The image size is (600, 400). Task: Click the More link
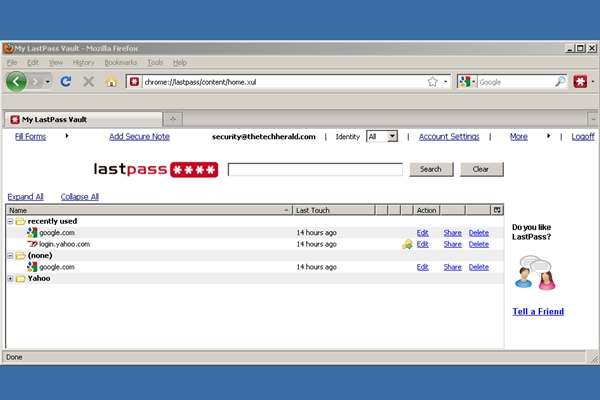pyautogui.click(x=518, y=137)
